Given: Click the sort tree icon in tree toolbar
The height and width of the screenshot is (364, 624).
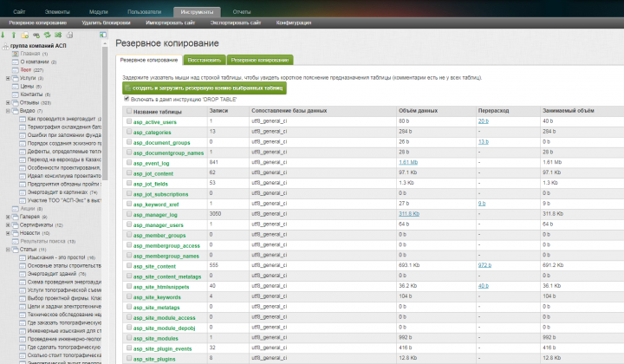Looking at the screenshot, I should pyautogui.click(x=58, y=35).
